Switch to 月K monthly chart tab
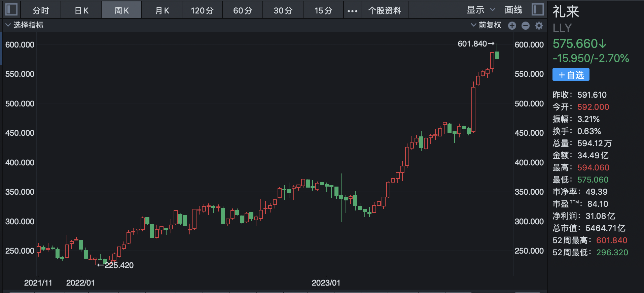644x293 pixels. coord(162,10)
